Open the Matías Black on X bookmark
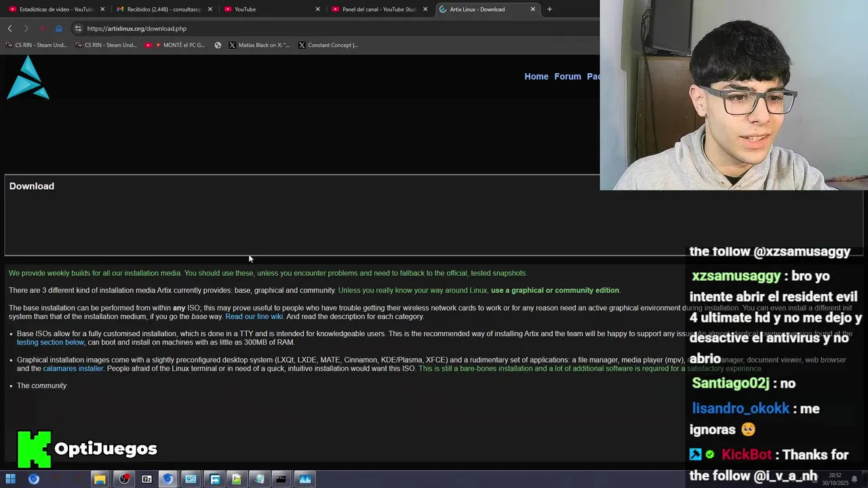Image resolution: width=868 pixels, height=488 pixels. pyautogui.click(x=259, y=45)
